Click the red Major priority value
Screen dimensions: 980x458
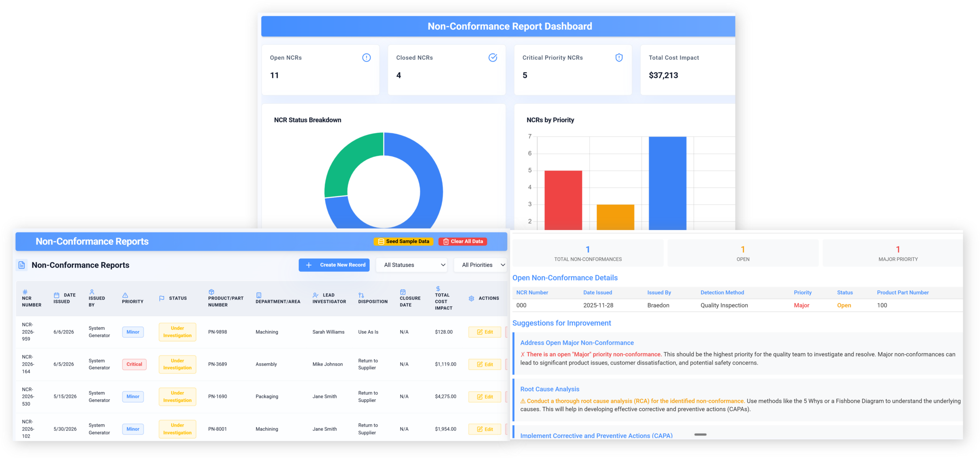(801, 305)
